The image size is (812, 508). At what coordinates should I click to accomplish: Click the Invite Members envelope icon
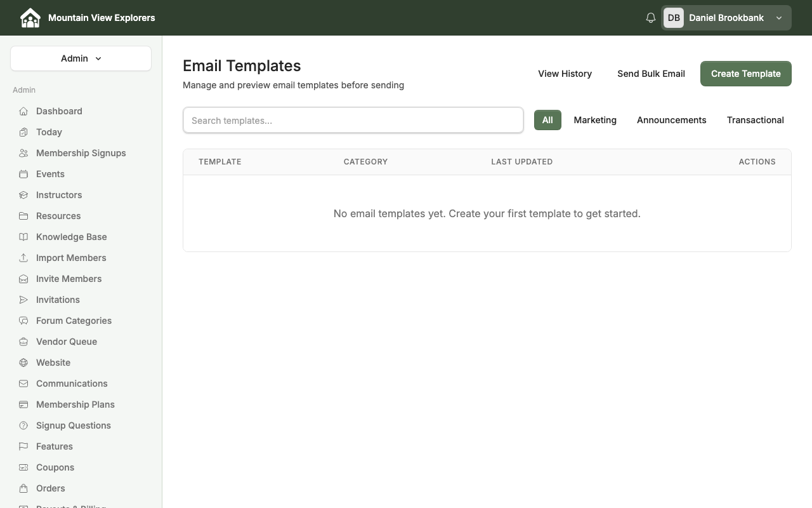pyautogui.click(x=23, y=279)
